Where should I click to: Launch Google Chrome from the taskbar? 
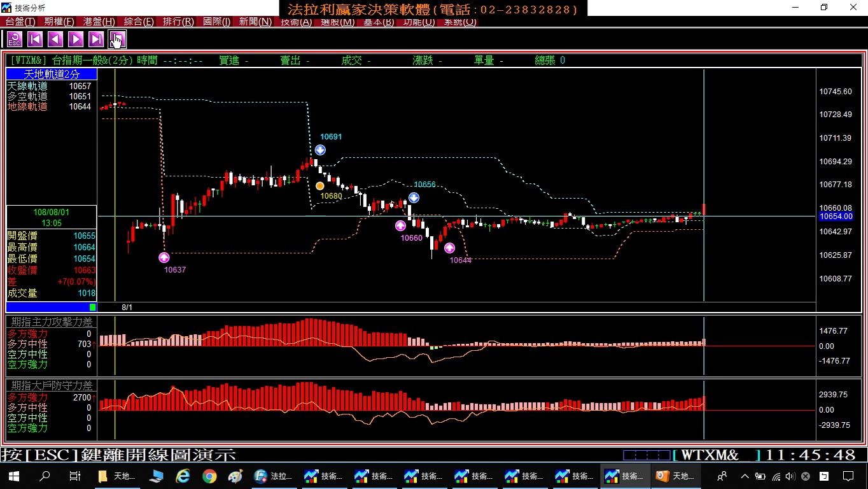coord(209,476)
